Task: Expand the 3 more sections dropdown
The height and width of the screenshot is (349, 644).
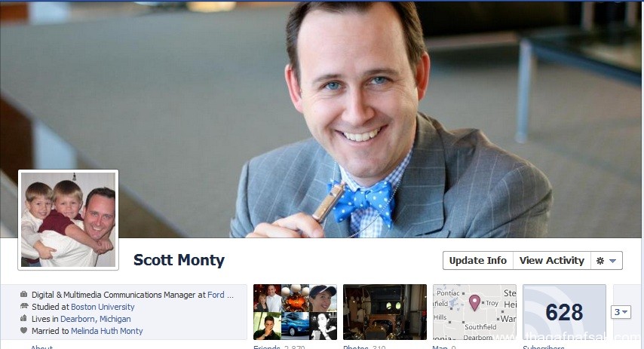Action: pos(621,313)
